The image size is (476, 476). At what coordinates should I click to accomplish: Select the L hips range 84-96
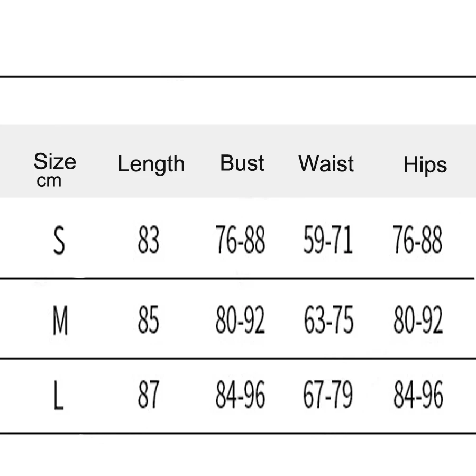pos(418,395)
